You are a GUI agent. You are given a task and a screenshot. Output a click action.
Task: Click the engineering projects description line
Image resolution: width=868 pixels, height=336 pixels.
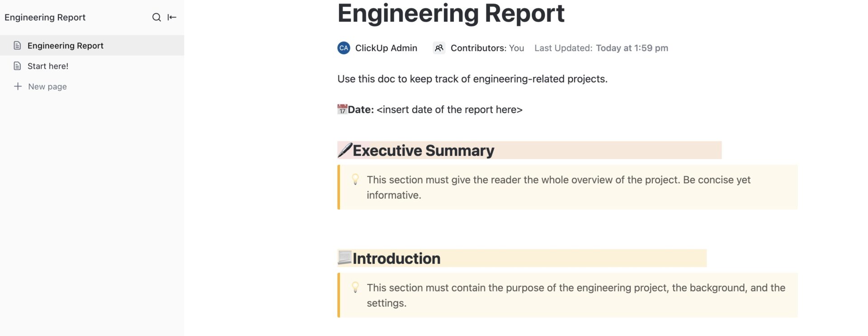(x=472, y=79)
